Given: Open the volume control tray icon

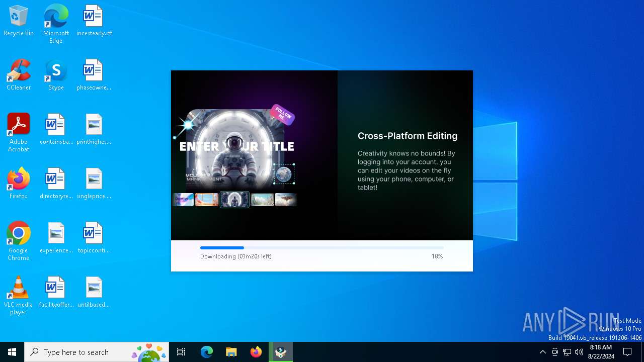Looking at the screenshot, I should click(x=579, y=352).
